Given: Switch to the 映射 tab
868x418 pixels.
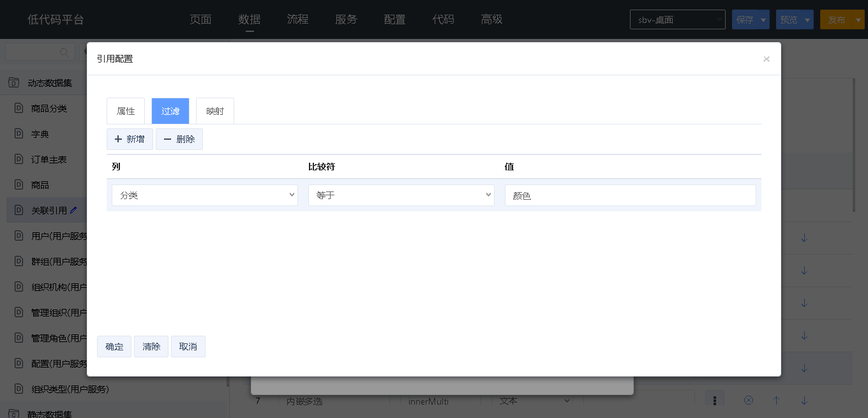Looking at the screenshot, I should 215,111.
